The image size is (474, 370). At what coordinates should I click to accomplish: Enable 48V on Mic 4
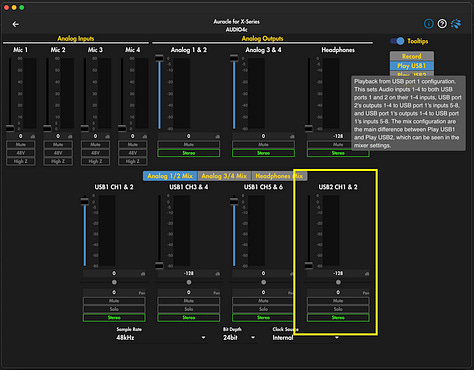(133, 153)
